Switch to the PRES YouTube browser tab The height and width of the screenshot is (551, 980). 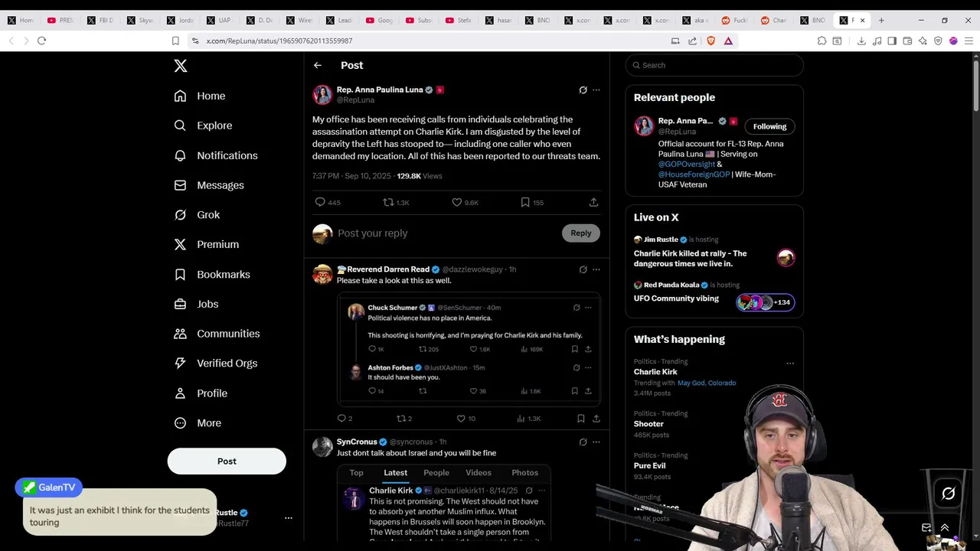click(60, 21)
